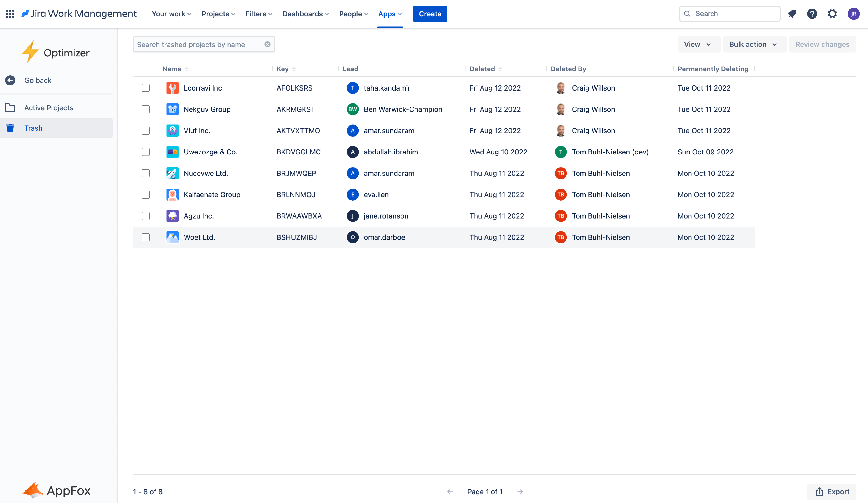Expand the Projects menu in top navigation
This screenshot has height=503, width=868.
click(218, 14)
